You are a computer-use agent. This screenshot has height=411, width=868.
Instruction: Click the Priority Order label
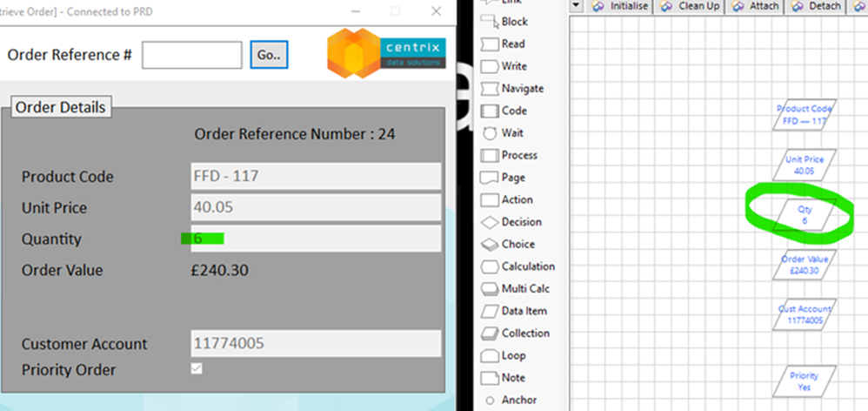[x=69, y=369]
